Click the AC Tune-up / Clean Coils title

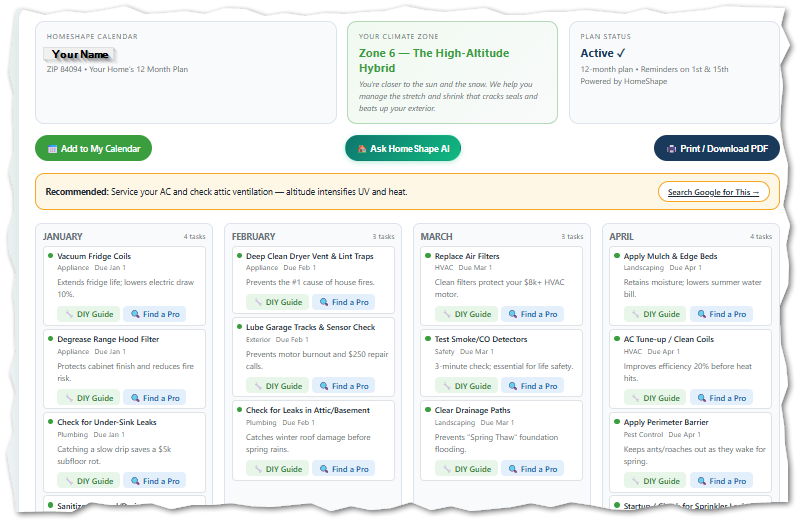668,339
